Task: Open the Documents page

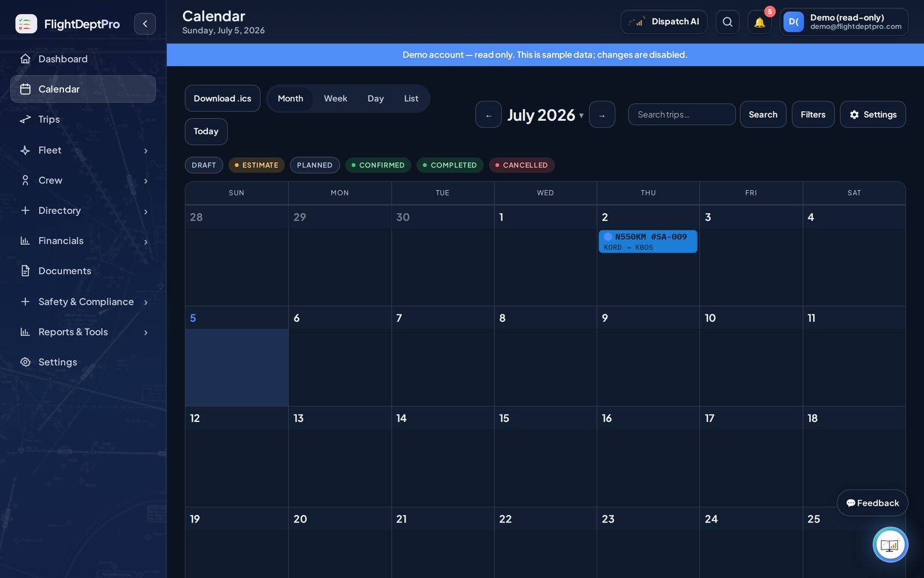Action: click(x=83, y=271)
